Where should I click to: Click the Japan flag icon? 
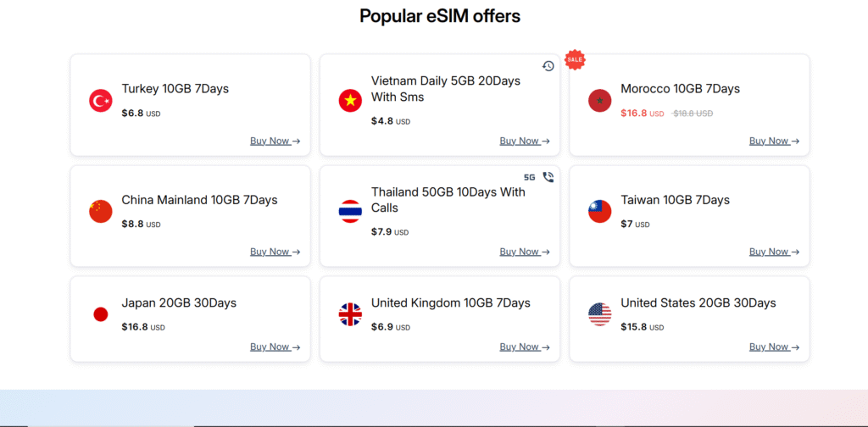click(x=101, y=314)
